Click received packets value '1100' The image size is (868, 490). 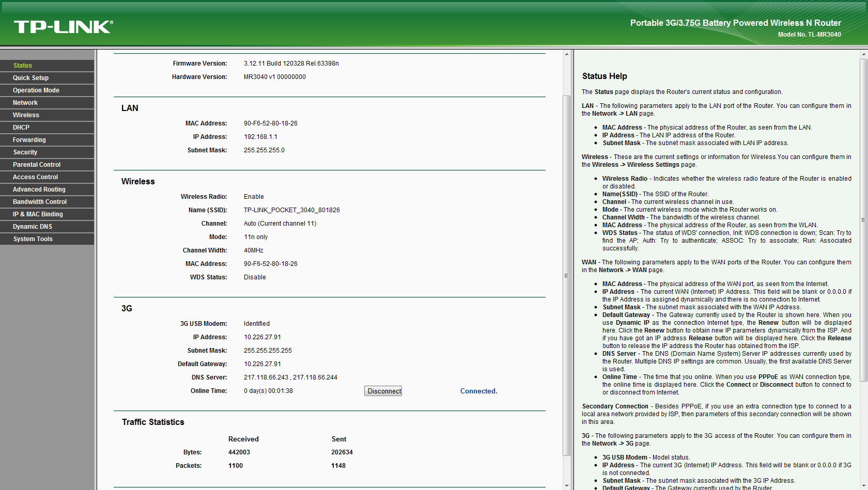click(236, 466)
